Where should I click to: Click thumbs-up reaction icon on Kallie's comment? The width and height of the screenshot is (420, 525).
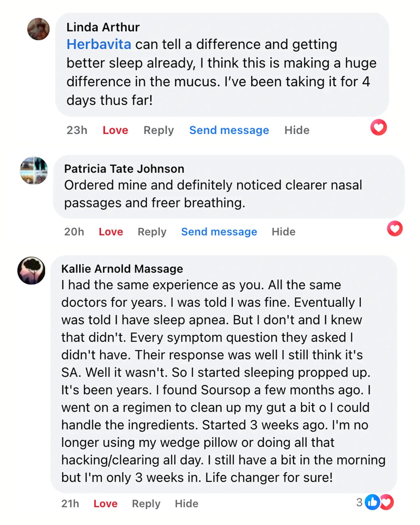tap(372, 502)
